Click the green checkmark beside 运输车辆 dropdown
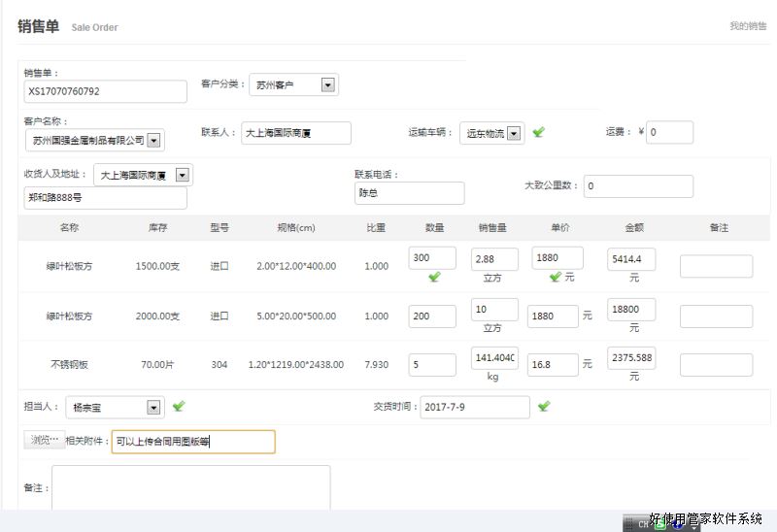The image size is (777, 532). point(539,133)
